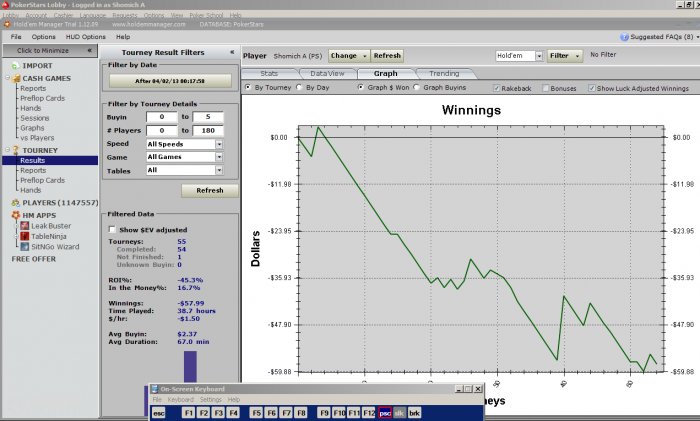This screenshot has width=700, height=421.
Task: Open the Hold'em game type dropdown
Action: (537, 56)
